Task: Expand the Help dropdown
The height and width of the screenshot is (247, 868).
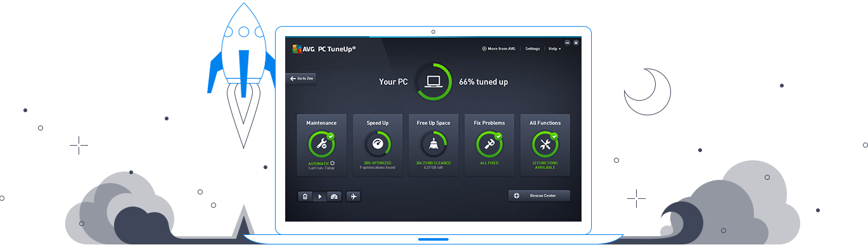Action: (x=554, y=49)
